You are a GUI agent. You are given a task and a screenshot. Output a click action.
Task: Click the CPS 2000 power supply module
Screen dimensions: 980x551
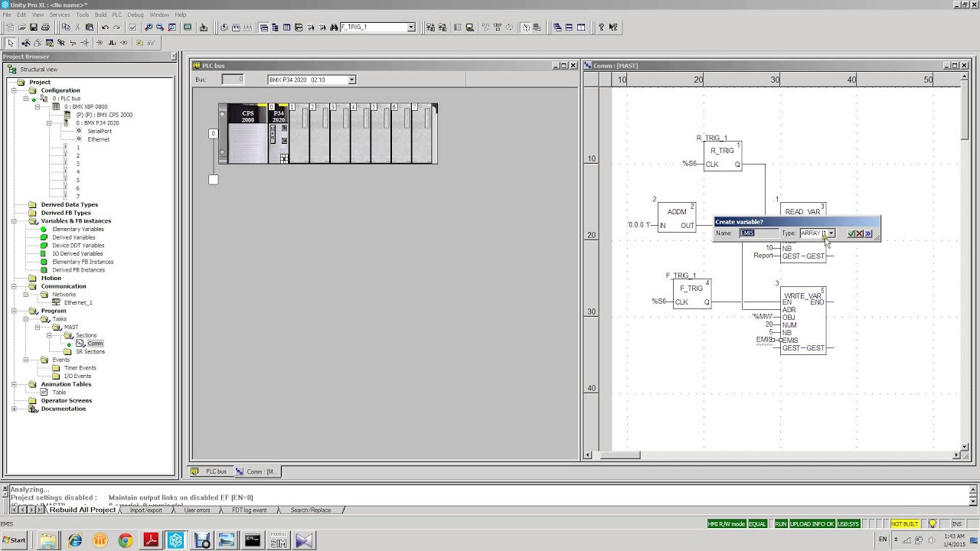click(248, 134)
